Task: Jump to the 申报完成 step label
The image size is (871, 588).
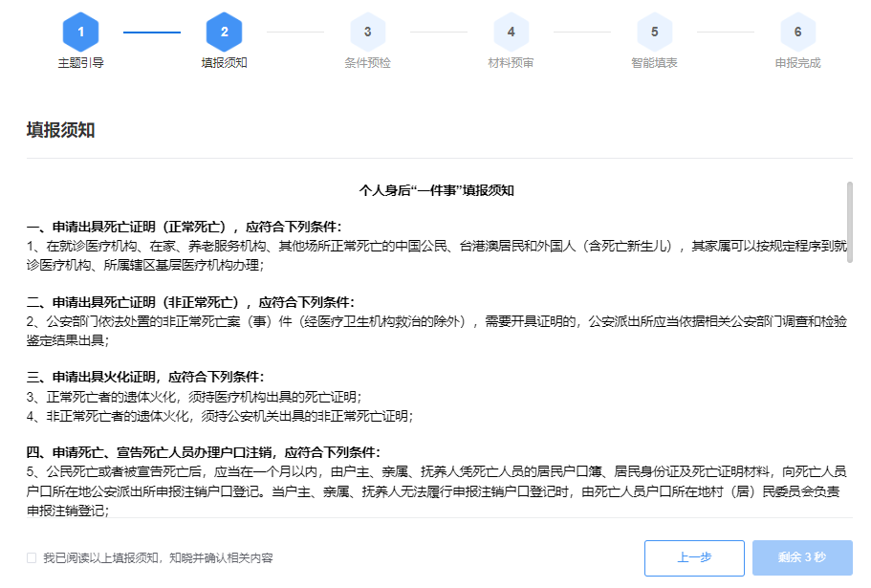Action: point(797,63)
